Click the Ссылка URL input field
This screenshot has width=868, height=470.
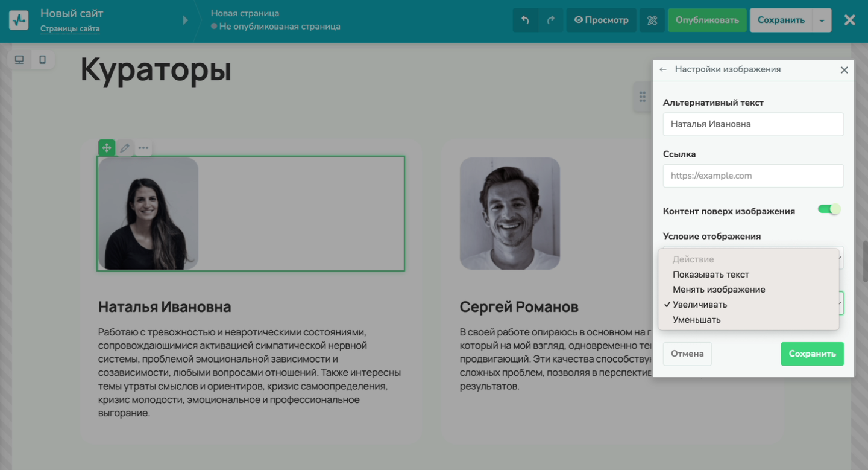pyautogui.click(x=753, y=176)
